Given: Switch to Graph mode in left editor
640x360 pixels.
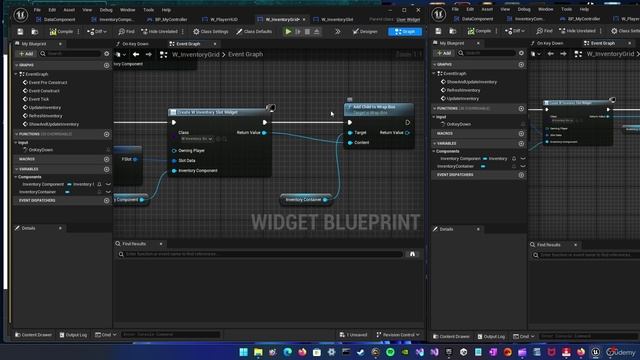Looking at the screenshot, I should (405, 31).
